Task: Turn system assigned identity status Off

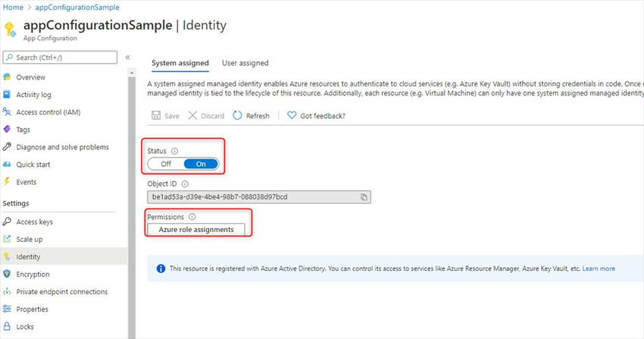Action: pos(166,164)
